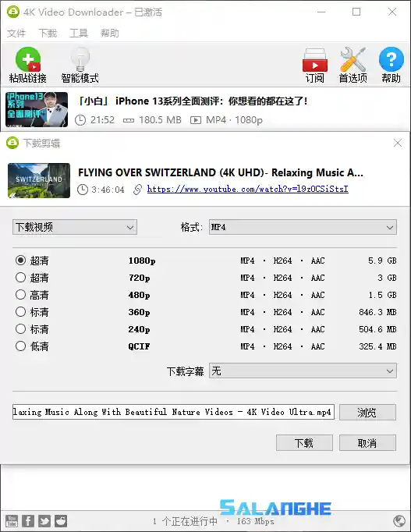Open Preferences (首选项) tools icon
411x532 pixels.
click(x=353, y=59)
